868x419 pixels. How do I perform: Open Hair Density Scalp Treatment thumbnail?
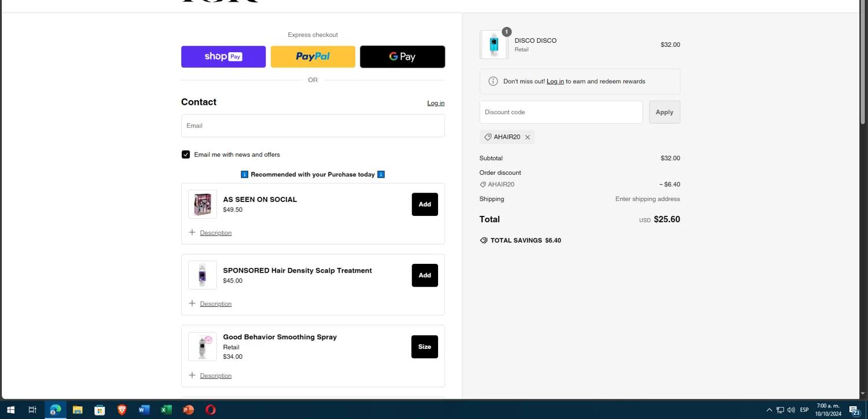[203, 275]
